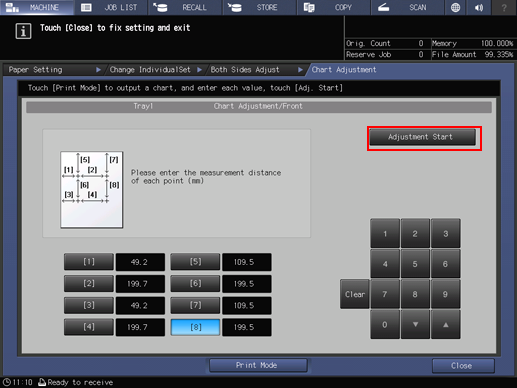This screenshot has height=388, width=517.
Task: Select measurement point [5] button
Action: 195,262
